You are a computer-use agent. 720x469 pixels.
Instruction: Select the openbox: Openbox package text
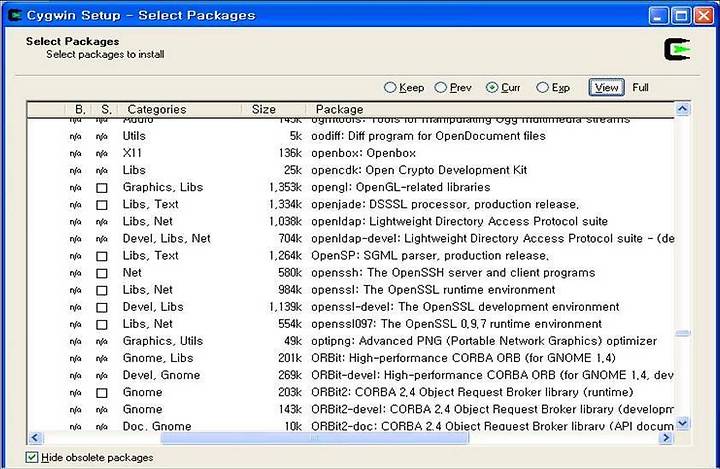(363, 153)
